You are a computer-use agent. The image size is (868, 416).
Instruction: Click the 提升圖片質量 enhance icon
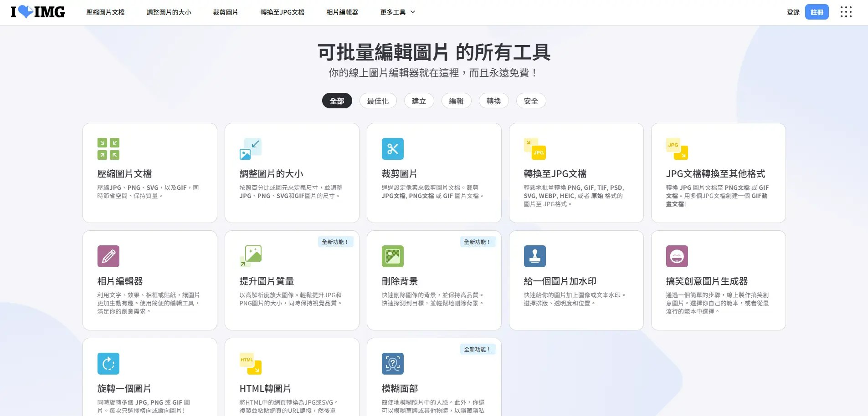250,256
